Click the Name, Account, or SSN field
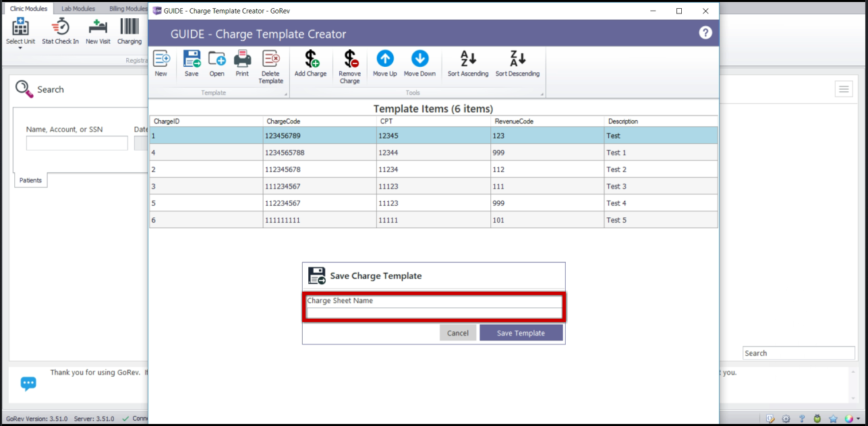Image resolution: width=868 pixels, height=426 pixels. click(x=77, y=143)
